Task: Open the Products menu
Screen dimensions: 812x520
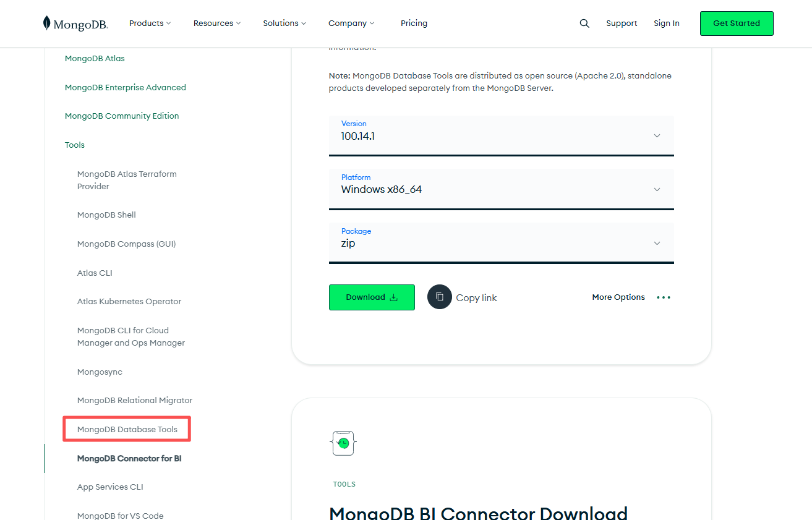Action: click(150, 23)
